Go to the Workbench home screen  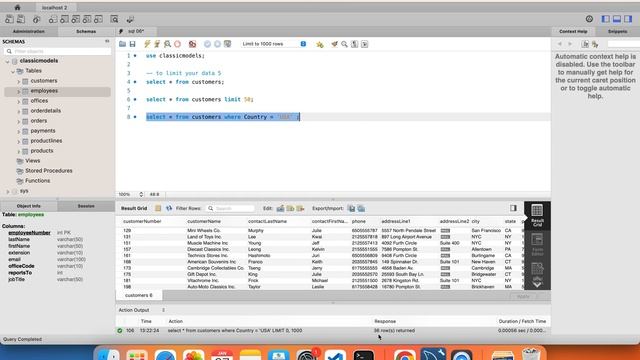(17, 7)
